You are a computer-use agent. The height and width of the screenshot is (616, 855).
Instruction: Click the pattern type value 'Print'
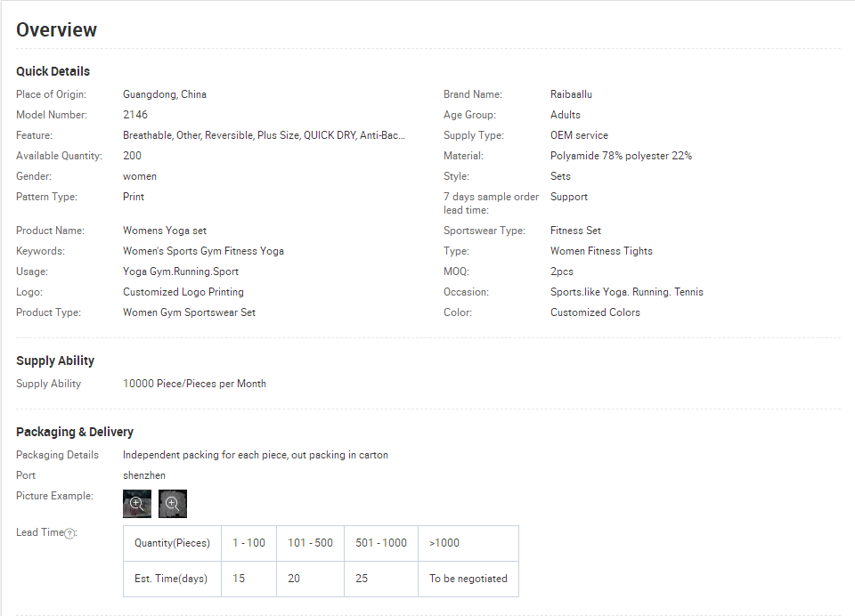click(134, 197)
